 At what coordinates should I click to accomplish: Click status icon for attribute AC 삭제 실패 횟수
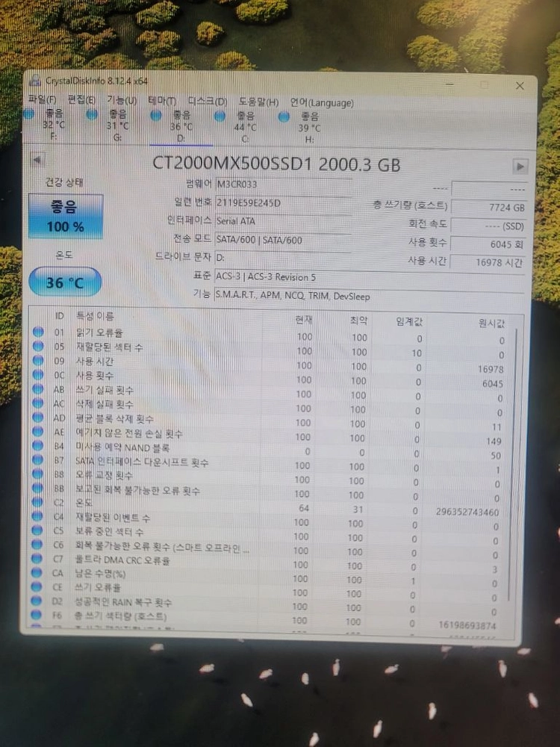click(38, 403)
